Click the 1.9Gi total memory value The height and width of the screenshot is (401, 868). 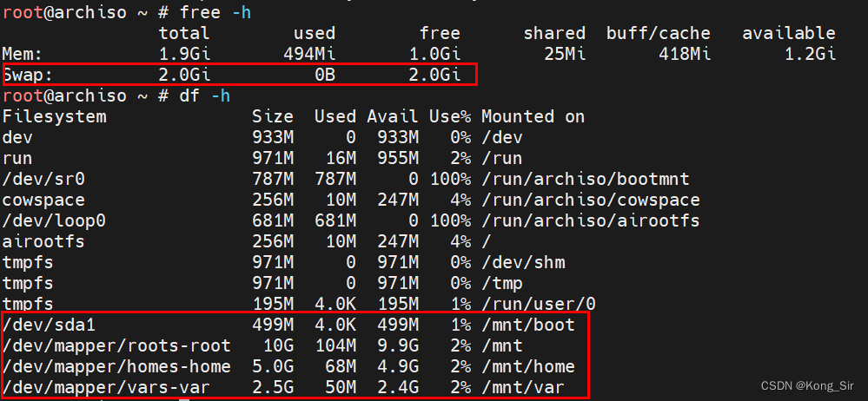coord(184,54)
